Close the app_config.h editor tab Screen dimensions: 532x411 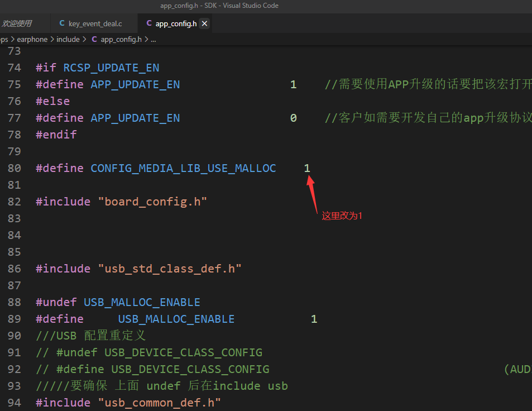(204, 23)
